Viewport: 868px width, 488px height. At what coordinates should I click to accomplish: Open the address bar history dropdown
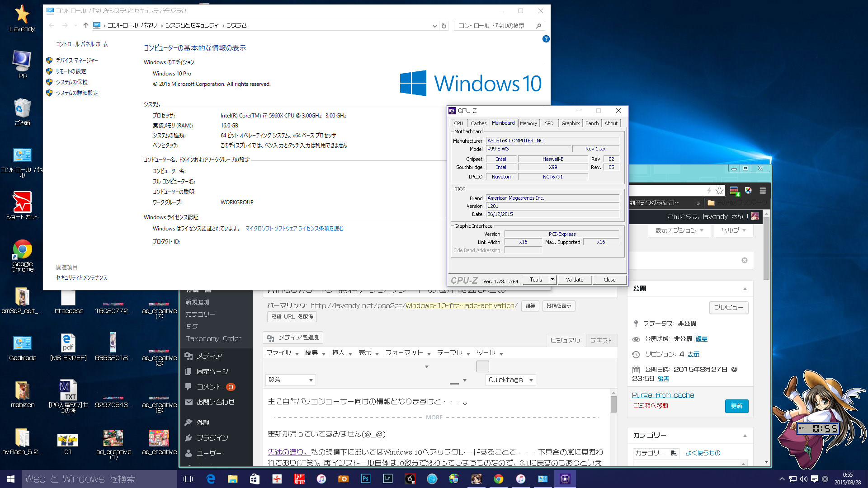pyautogui.click(x=435, y=26)
